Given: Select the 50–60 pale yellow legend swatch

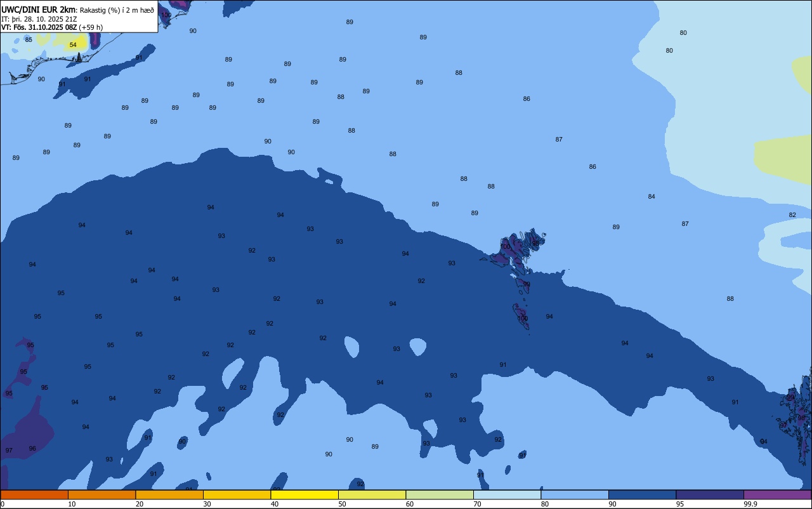Looking at the screenshot, I should point(372,494).
